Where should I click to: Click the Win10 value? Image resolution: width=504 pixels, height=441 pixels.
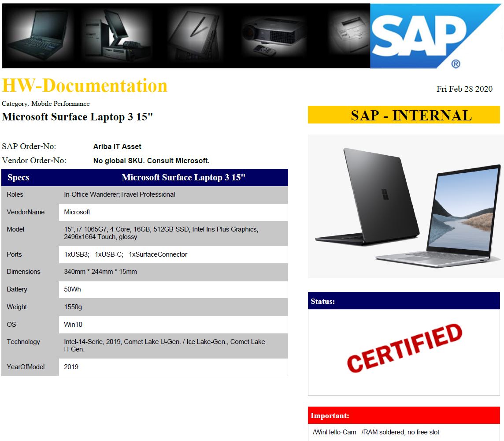(x=73, y=325)
